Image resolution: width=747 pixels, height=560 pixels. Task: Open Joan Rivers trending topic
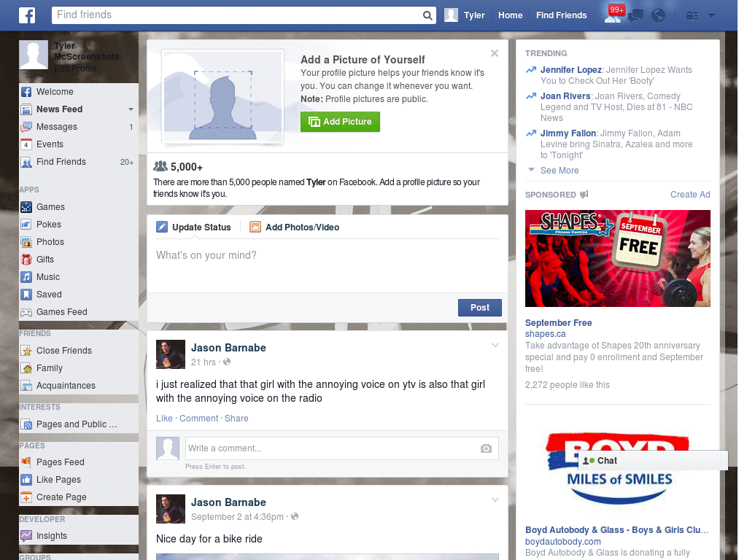(x=565, y=96)
